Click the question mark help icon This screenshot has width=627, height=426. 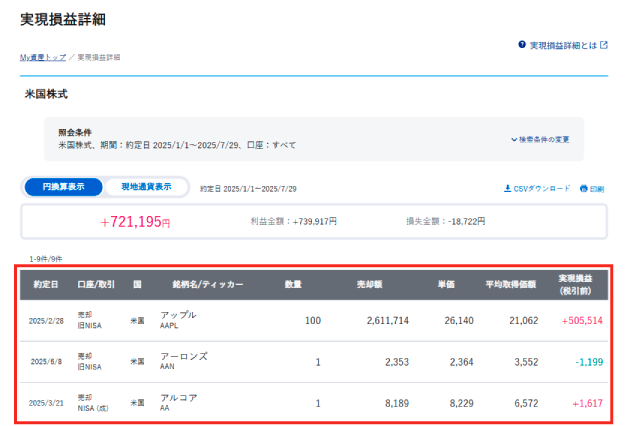522,45
